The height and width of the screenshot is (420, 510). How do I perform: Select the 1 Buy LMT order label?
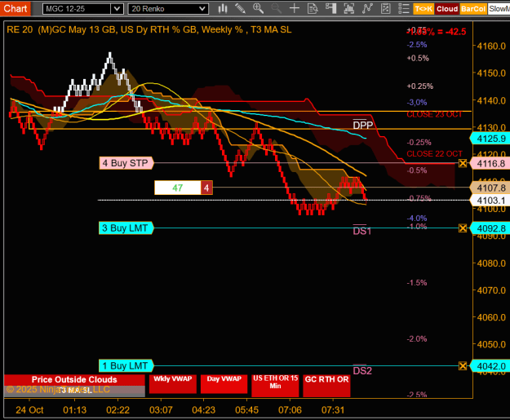coord(126,365)
